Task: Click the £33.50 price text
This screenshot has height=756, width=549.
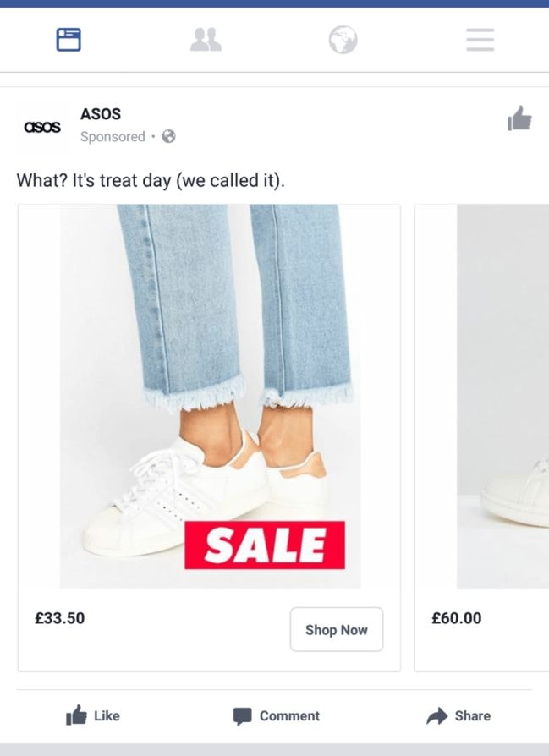Action: pyautogui.click(x=59, y=618)
